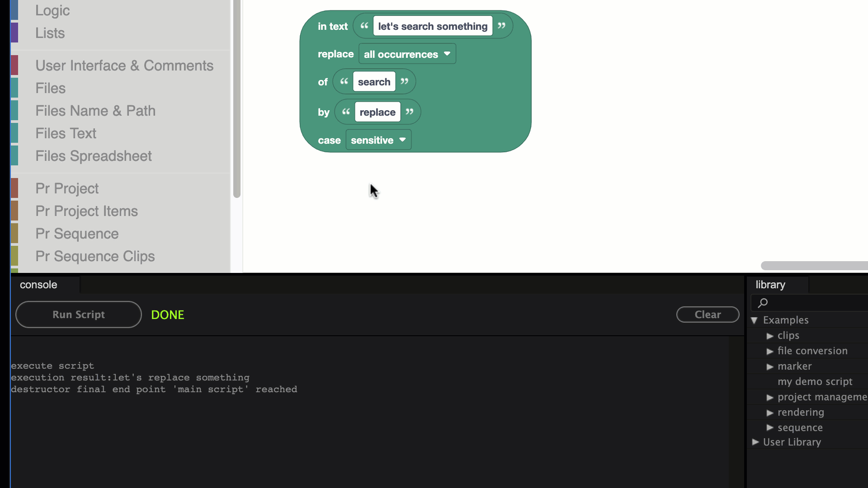Expand the project management folder

[x=770, y=397]
